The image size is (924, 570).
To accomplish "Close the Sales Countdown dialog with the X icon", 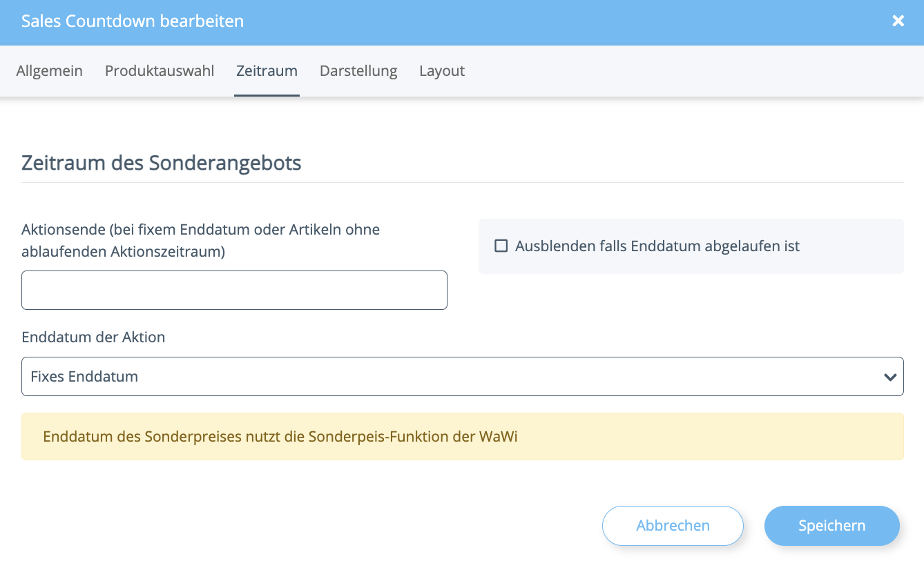I will (898, 21).
